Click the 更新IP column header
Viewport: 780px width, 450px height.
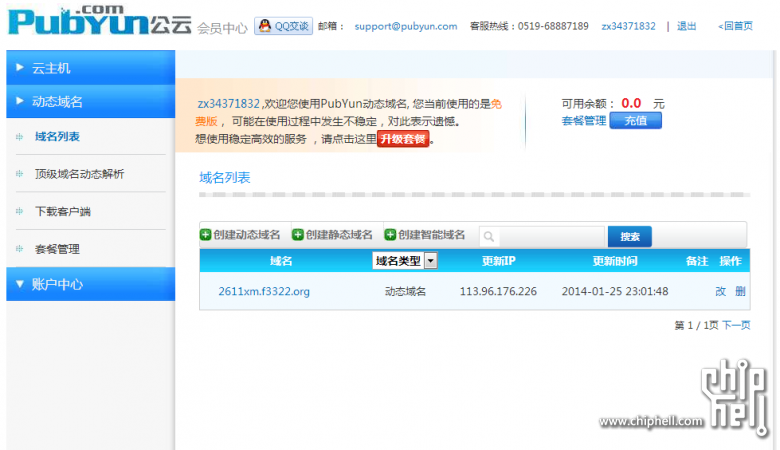(498, 261)
